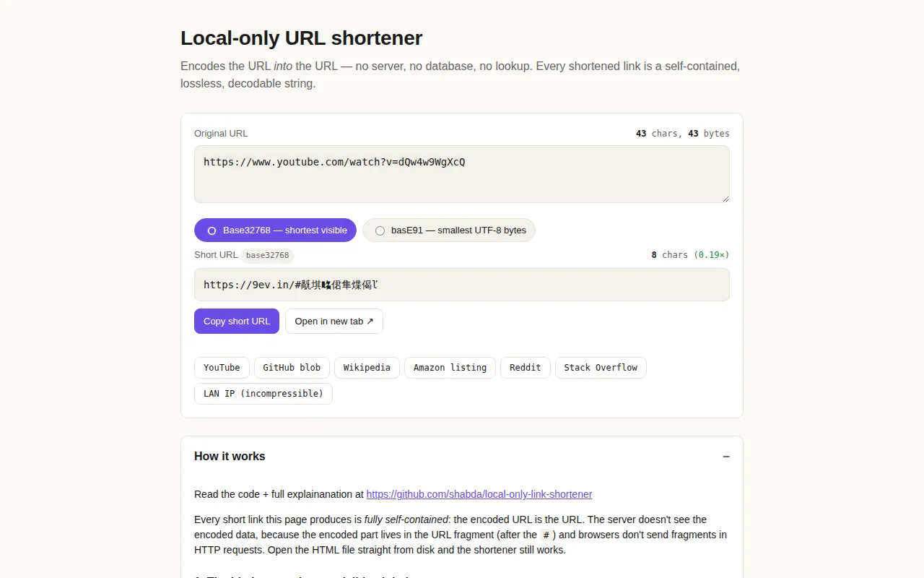This screenshot has width=924, height=578.
Task: Click into the Original URL text area
Action: pos(461,174)
